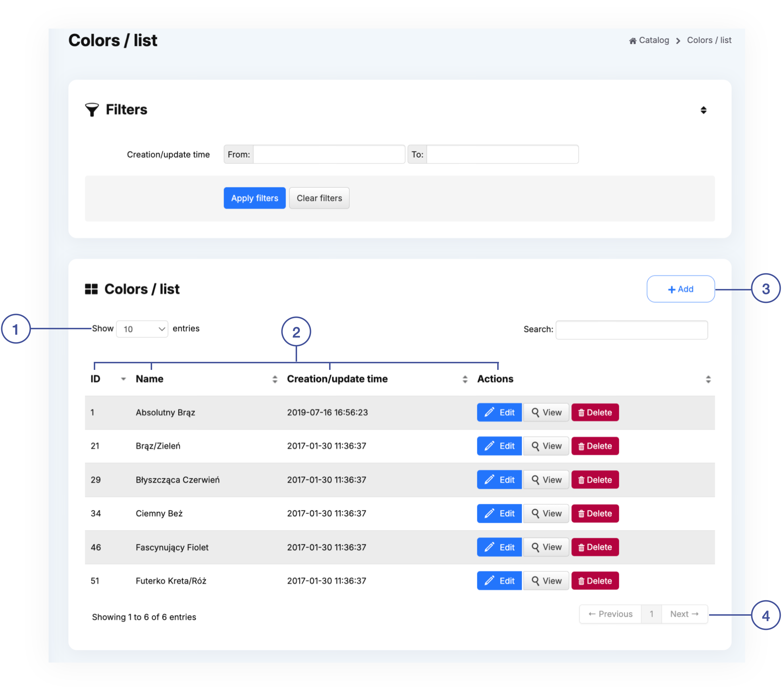This screenshot has height=688, width=784.
Task: Go to the Next page of results
Action: [684, 614]
